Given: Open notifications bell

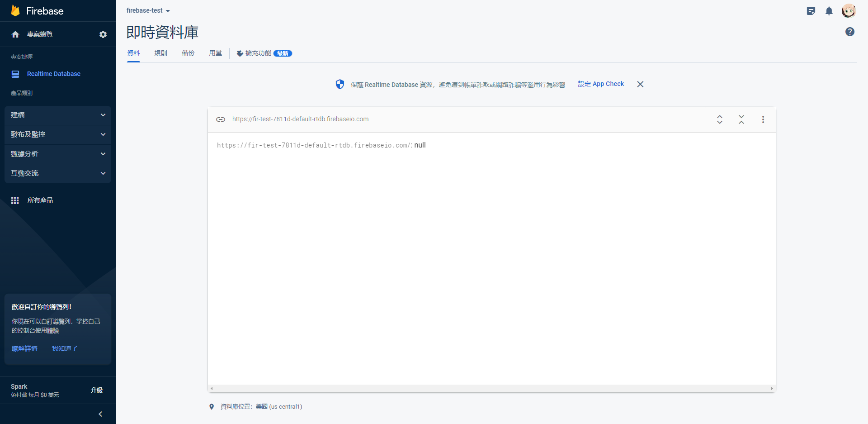Looking at the screenshot, I should [829, 11].
